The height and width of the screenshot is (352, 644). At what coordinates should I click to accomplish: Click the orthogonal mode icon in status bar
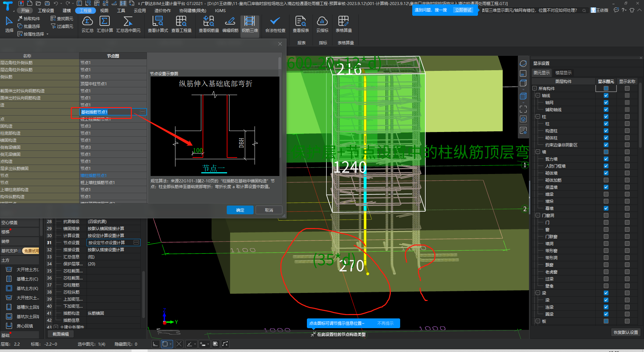click(x=155, y=344)
